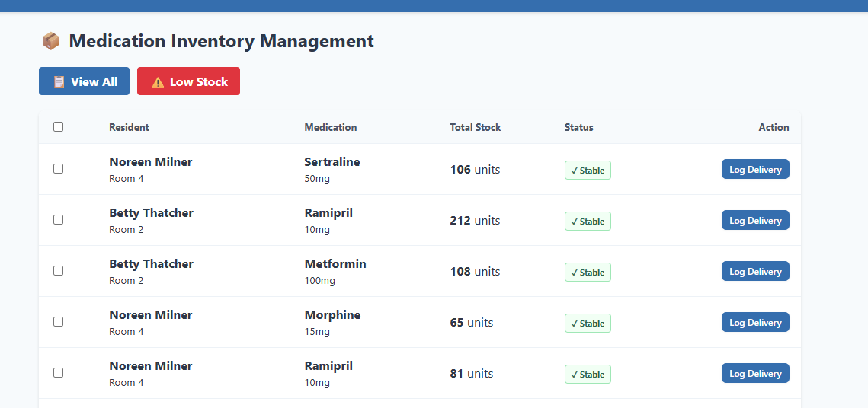Click the 81 units stock value
This screenshot has height=408, width=868.
[472, 373]
